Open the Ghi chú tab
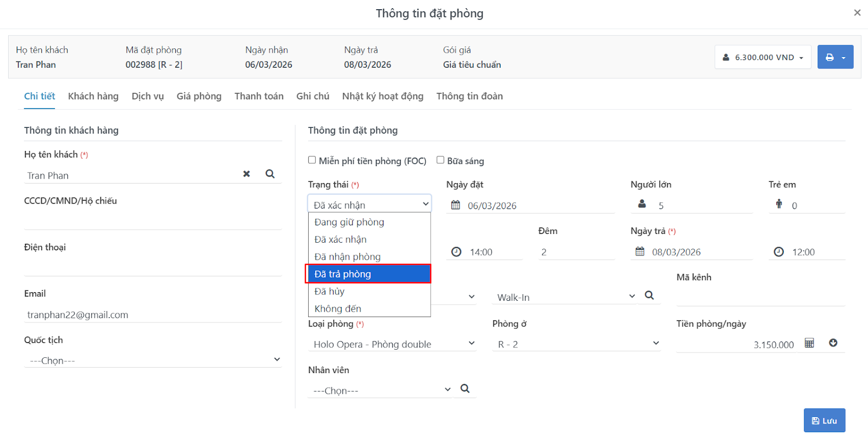Image resolution: width=868 pixels, height=442 pixels. (312, 96)
